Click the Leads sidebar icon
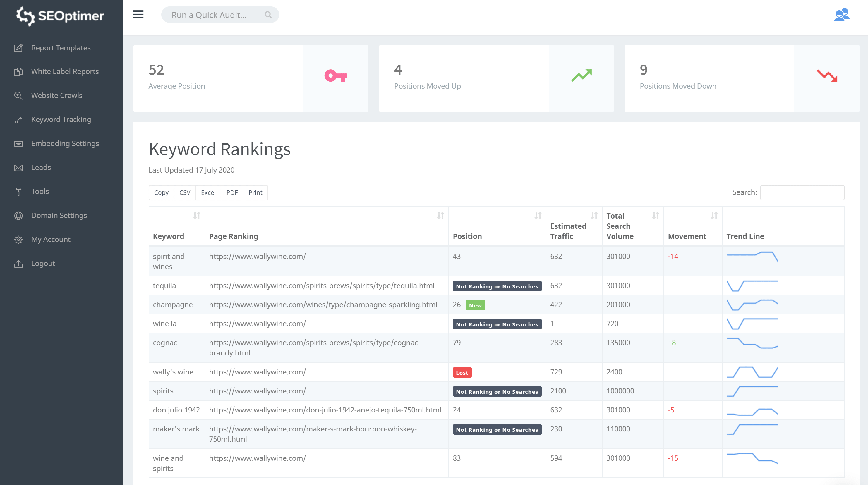 [18, 167]
